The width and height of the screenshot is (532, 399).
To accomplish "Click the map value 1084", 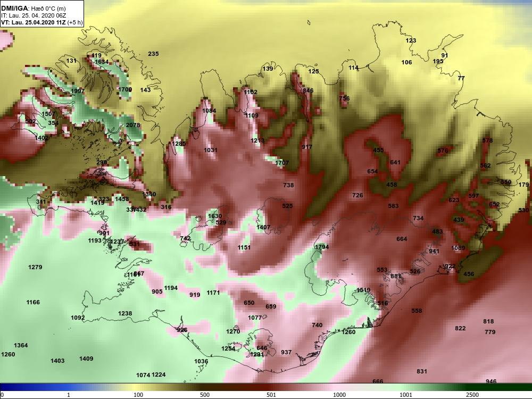I will (209, 111).
